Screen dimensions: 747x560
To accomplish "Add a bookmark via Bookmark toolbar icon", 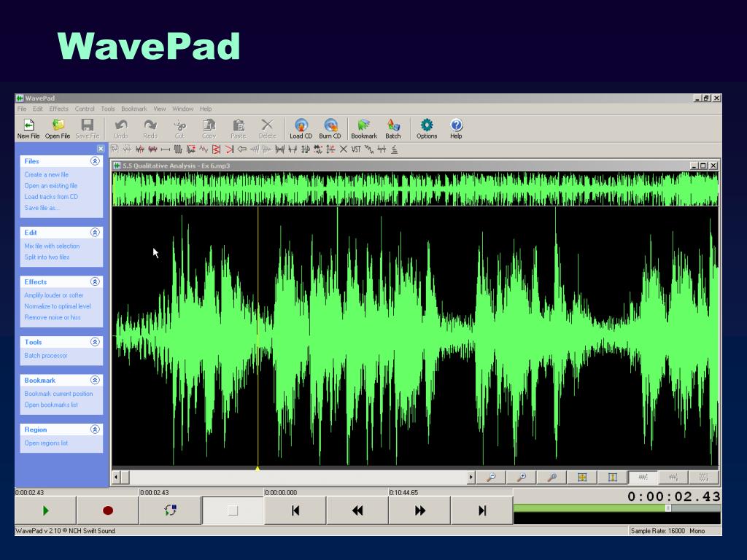I will point(364,129).
